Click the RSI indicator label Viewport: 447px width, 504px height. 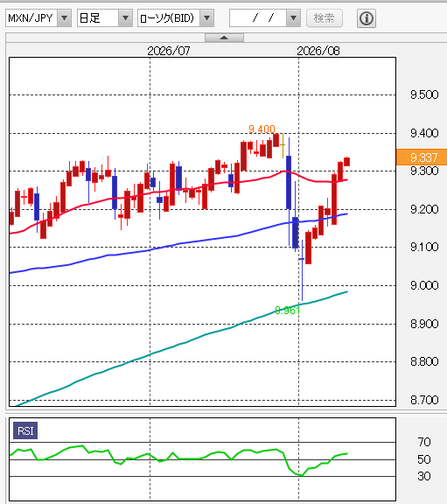pyautogui.click(x=25, y=430)
